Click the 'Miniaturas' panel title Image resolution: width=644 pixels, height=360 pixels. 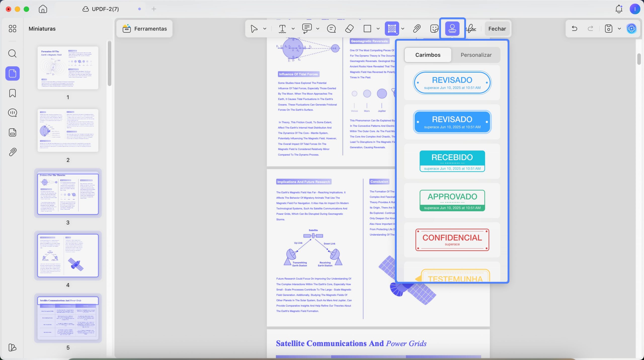pos(42,29)
